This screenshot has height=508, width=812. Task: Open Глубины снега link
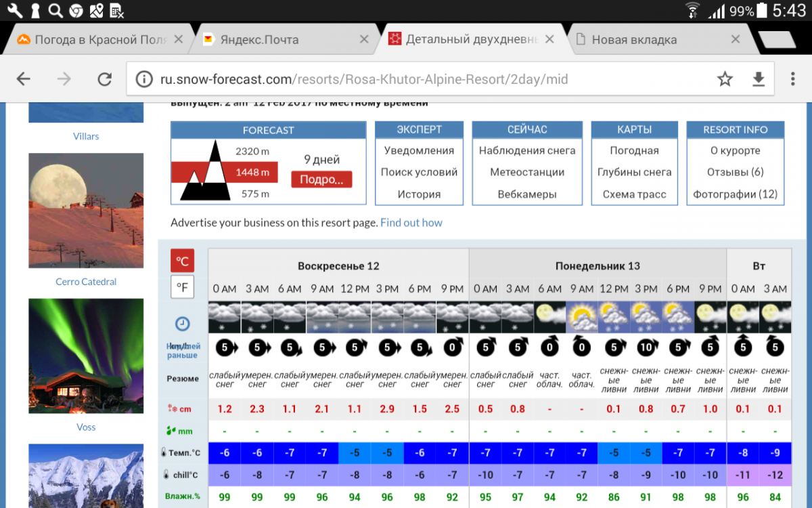coord(634,172)
